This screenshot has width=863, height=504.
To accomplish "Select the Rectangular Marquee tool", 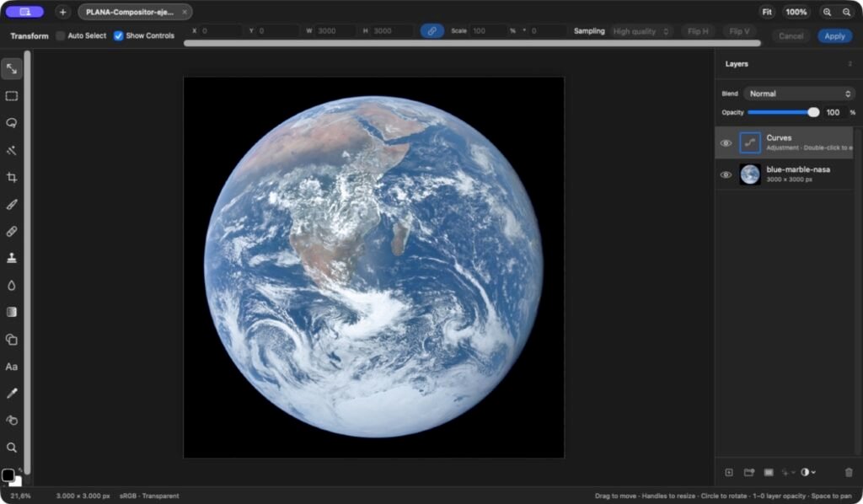I will point(12,96).
